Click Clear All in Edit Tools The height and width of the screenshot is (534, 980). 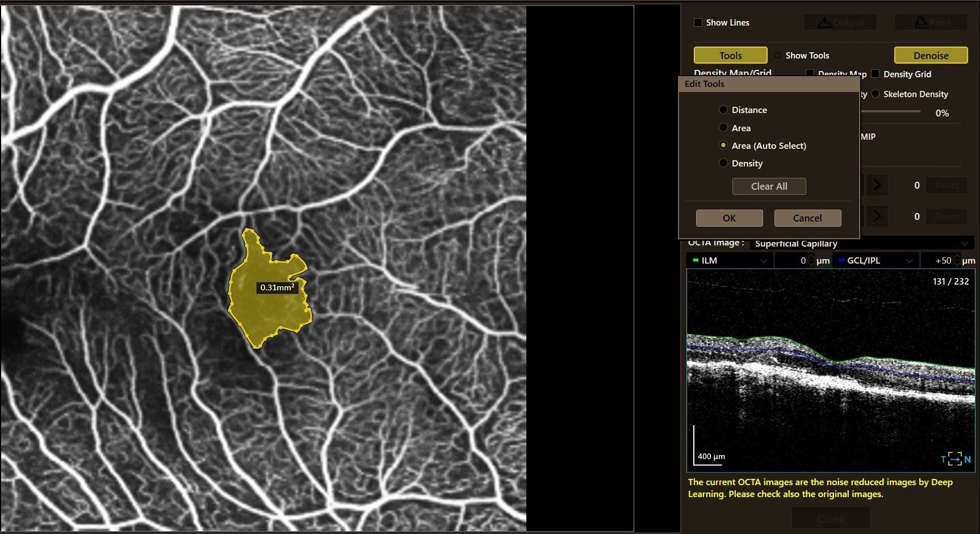769,186
